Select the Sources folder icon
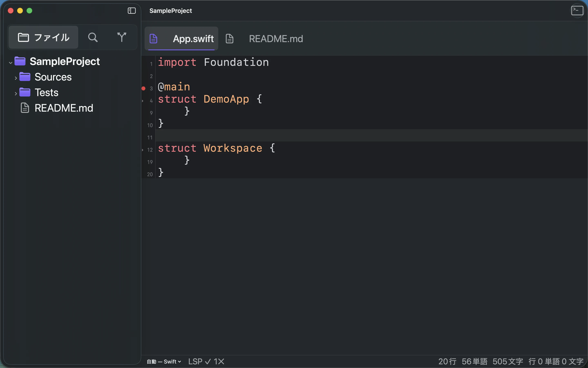Screen dimensions: 588x368 [25, 77]
